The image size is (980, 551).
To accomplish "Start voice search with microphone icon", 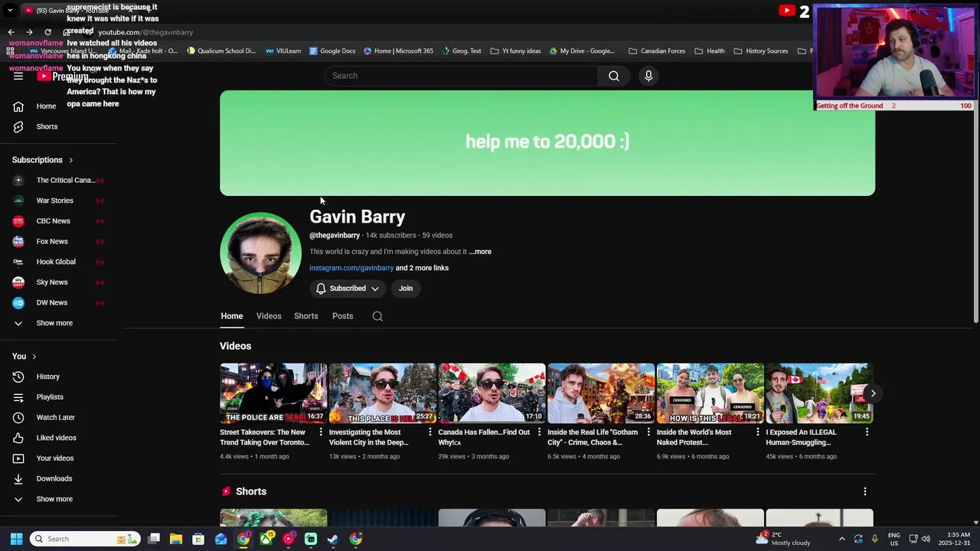I will 648,76.
